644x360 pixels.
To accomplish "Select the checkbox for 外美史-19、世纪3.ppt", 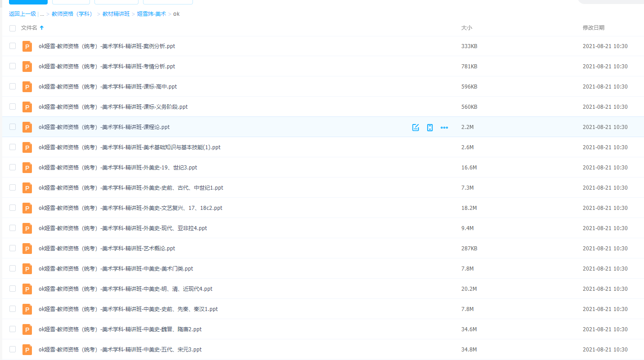I will point(13,167).
